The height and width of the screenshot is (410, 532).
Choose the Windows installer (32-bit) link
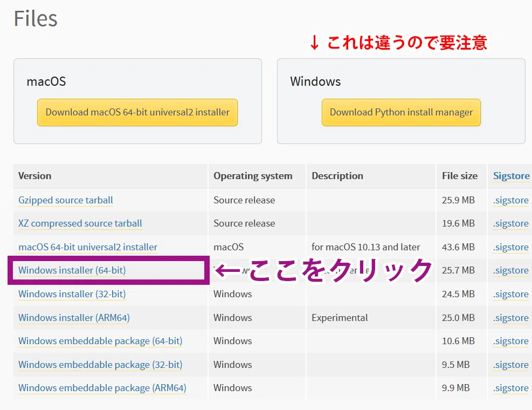click(72, 294)
